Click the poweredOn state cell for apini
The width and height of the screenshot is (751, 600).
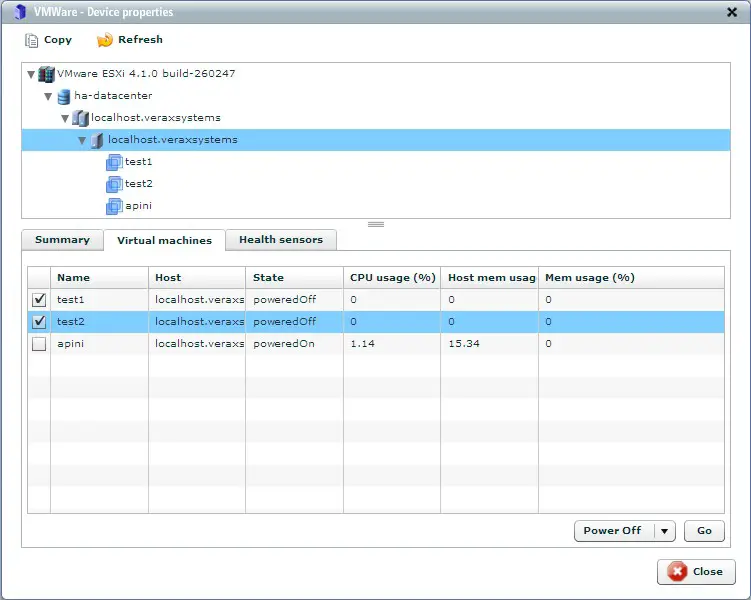click(x=295, y=344)
